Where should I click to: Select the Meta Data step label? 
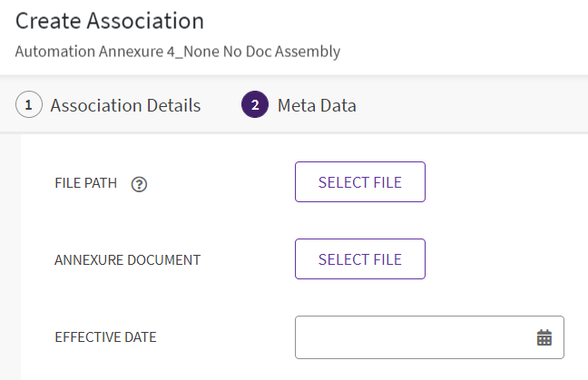coord(317,105)
